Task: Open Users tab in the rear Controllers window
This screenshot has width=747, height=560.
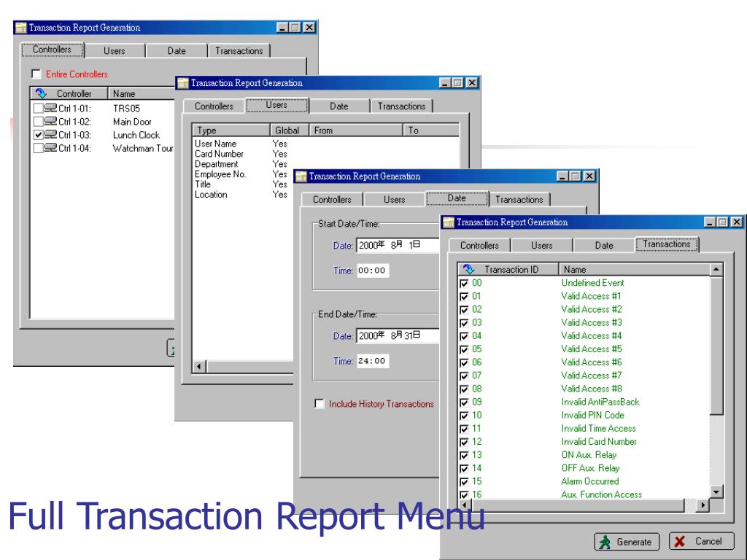Action: tap(115, 51)
